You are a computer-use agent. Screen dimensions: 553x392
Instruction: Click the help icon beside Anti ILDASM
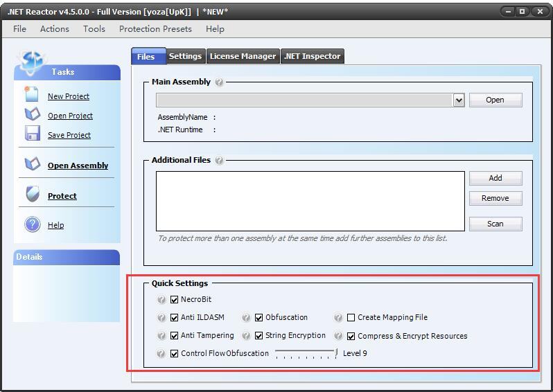tap(161, 318)
